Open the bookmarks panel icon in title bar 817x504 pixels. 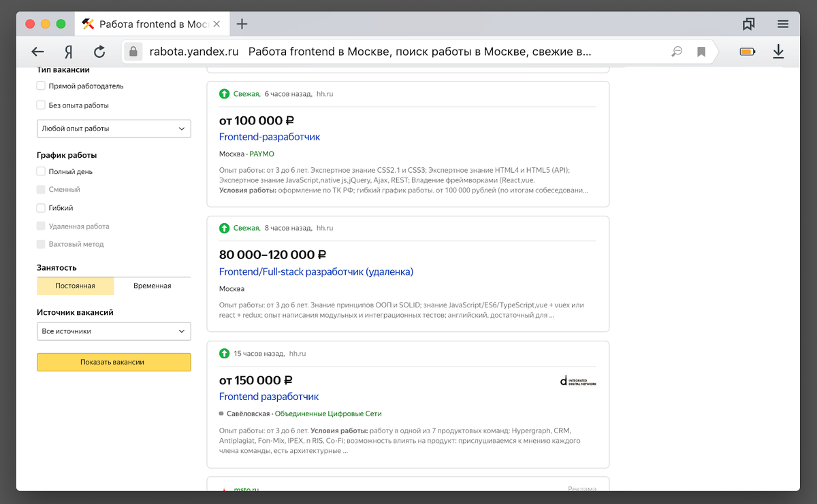pyautogui.click(x=749, y=24)
